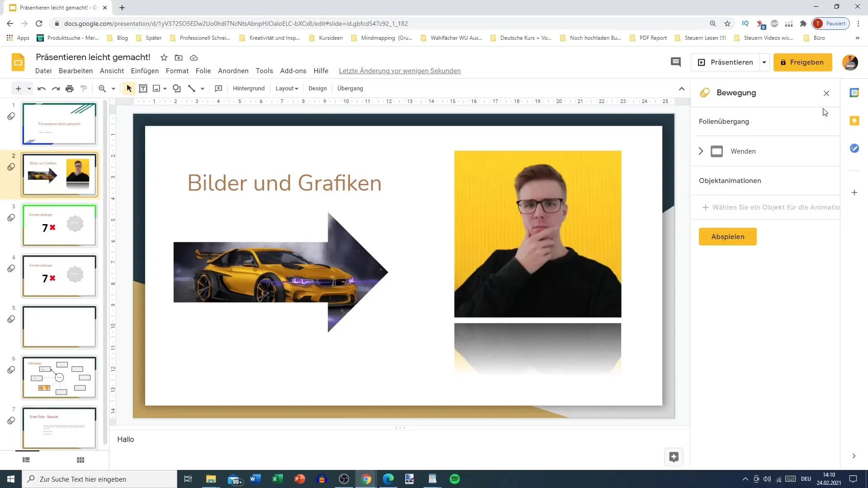Click the print icon
868x488 pixels.
coord(70,89)
